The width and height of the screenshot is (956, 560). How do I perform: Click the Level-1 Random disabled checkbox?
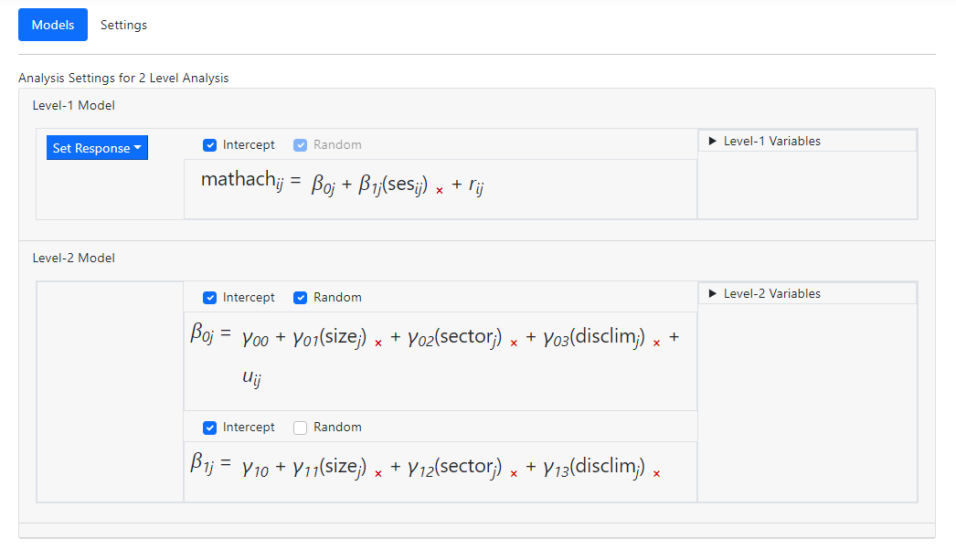[x=300, y=145]
